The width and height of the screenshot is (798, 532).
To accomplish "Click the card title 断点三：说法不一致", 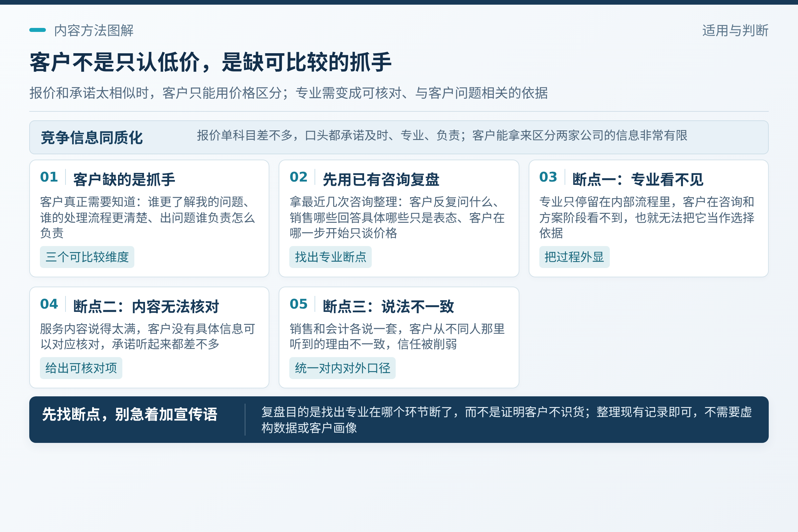I will coord(388,307).
